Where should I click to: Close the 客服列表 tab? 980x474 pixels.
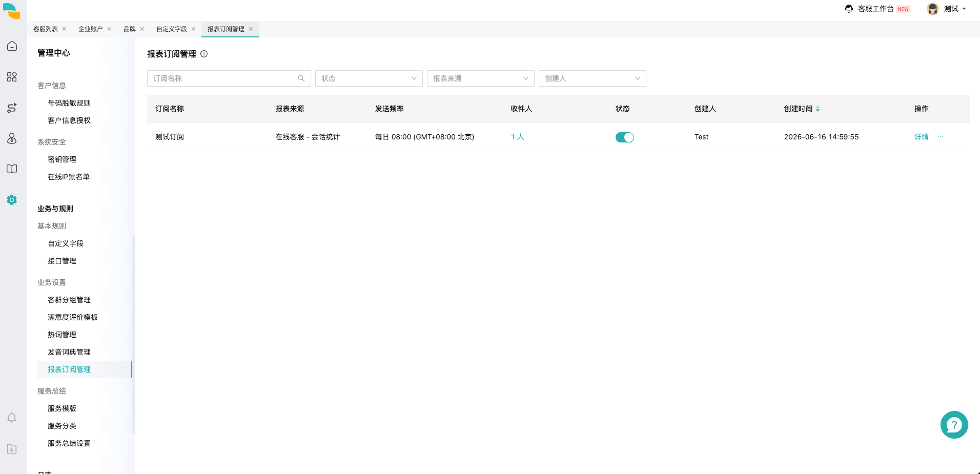pyautogui.click(x=64, y=29)
